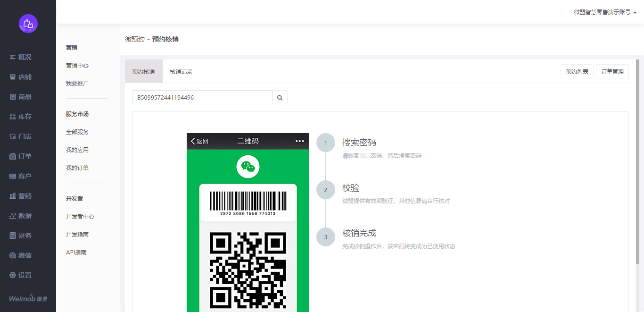Open 订单 orders icon in sidebar
644x312 pixels.
(13, 156)
